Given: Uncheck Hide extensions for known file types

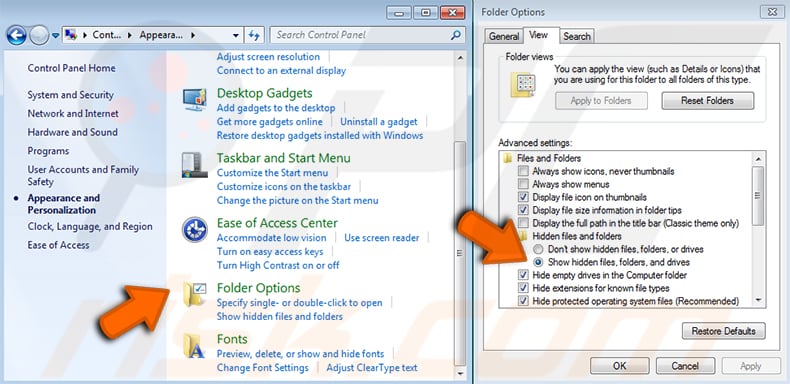Looking at the screenshot, I should [523, 288].
